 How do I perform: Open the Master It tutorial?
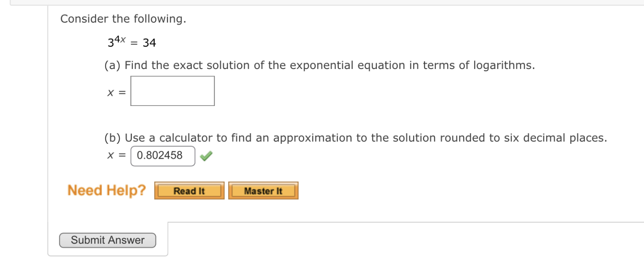263,190
